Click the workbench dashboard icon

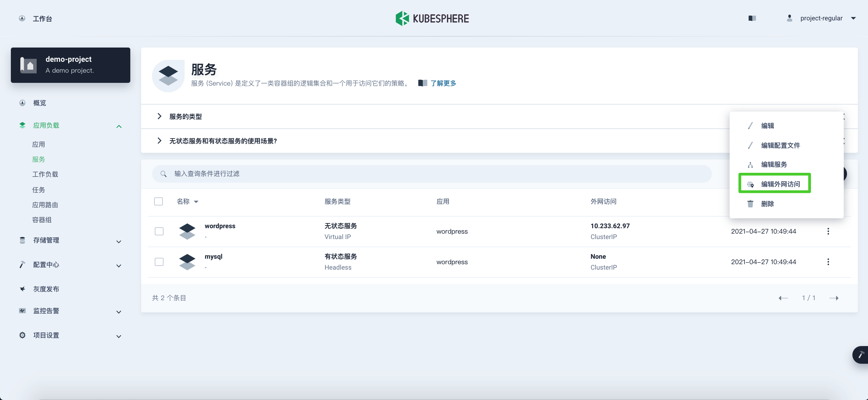coord(22,18)
